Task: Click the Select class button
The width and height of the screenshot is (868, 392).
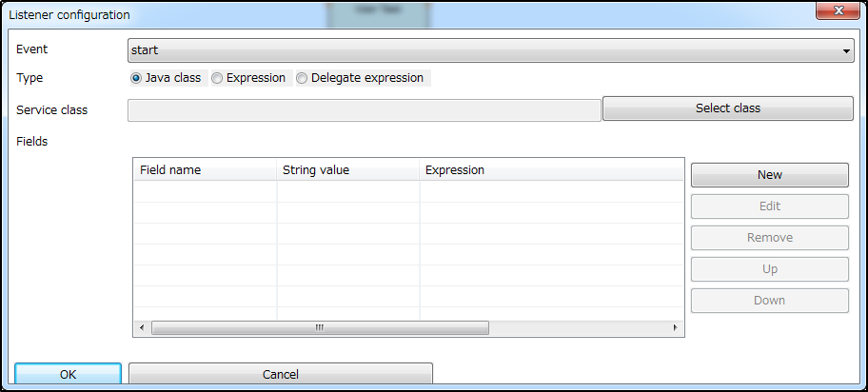Action: coord(727,108)
